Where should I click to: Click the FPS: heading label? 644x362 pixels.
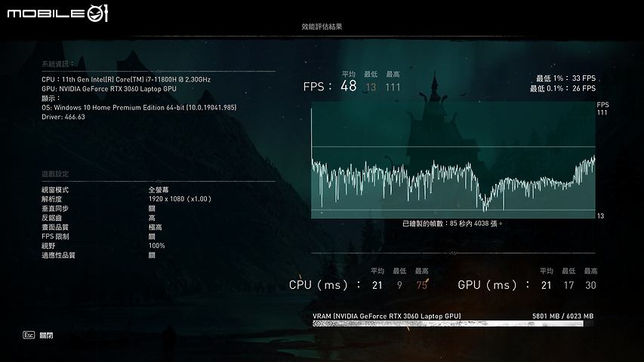click(317, 87)
